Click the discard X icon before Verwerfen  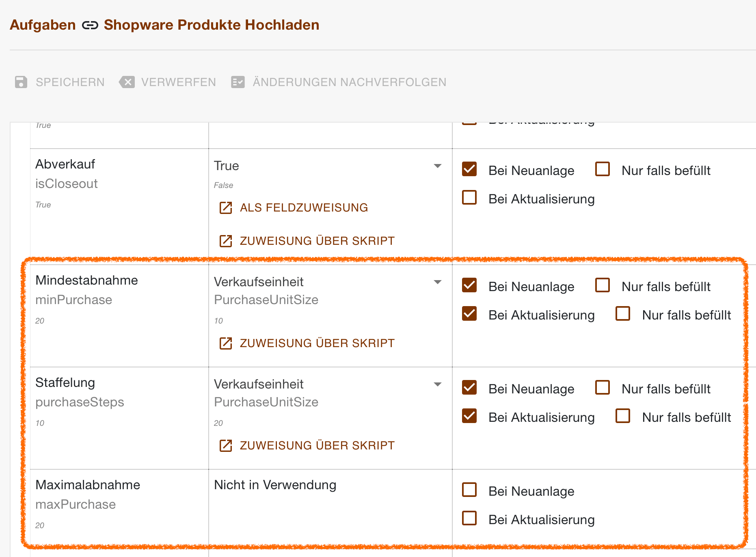pyautogui.click(x=127, y=82)
